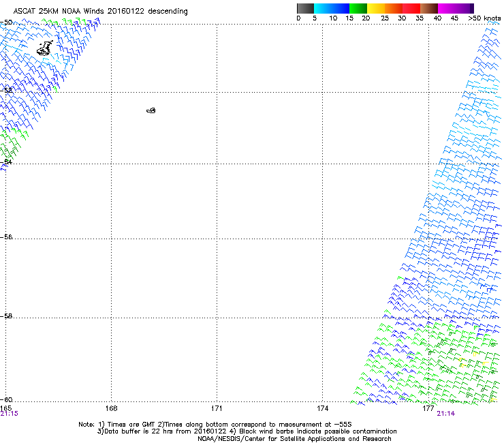Image resolution: width=504 pixels, height=443 pixels.
Task: Click the "-54" latitude axis label
Action: (x=7, y=162)
